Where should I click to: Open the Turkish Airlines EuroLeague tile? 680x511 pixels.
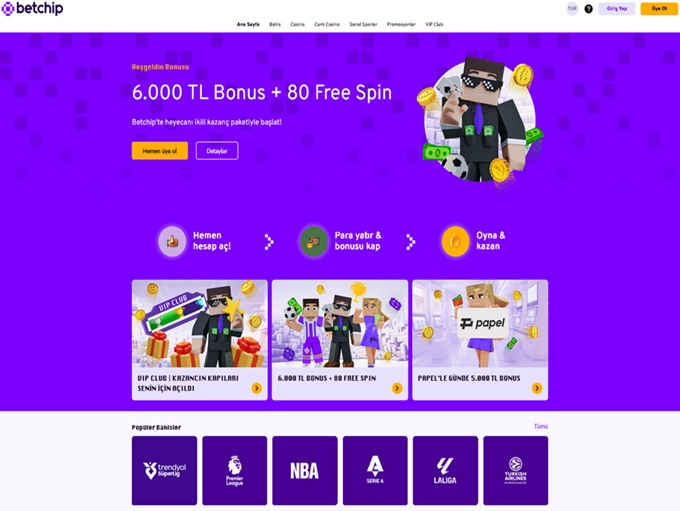click(516, 471)
